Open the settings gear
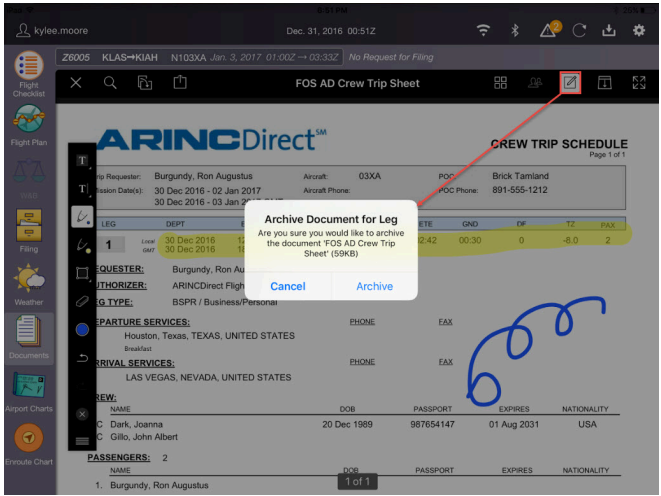This screenshot has width=661, height=496. coord(639,30)
